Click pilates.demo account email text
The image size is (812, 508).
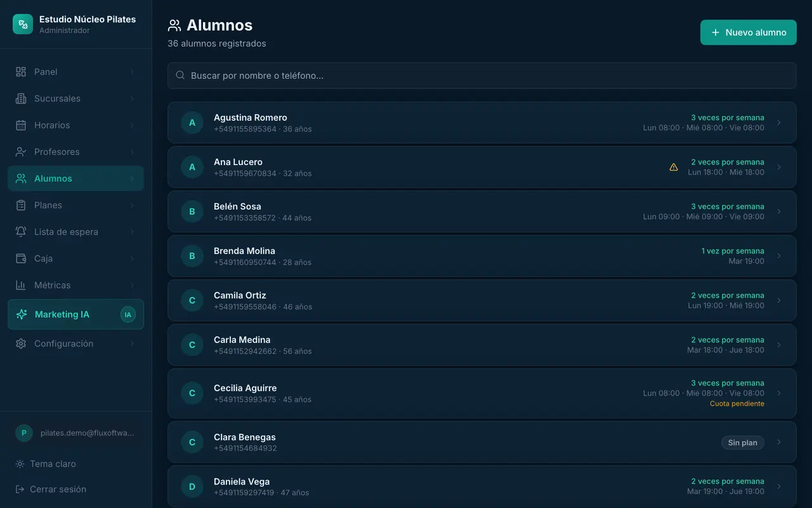88,433
